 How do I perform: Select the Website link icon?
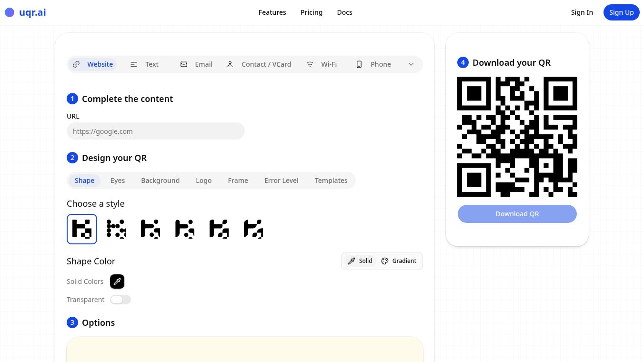76,64
